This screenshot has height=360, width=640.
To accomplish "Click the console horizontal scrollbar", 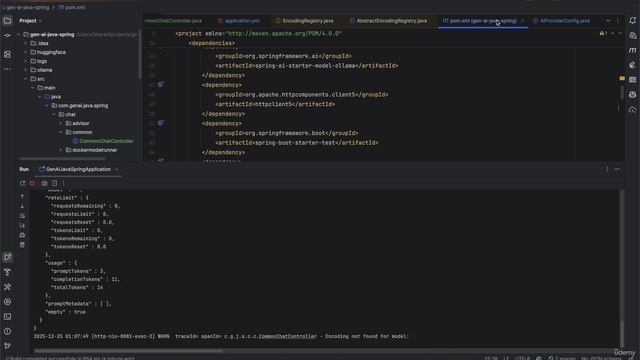I will coord(128,351).
